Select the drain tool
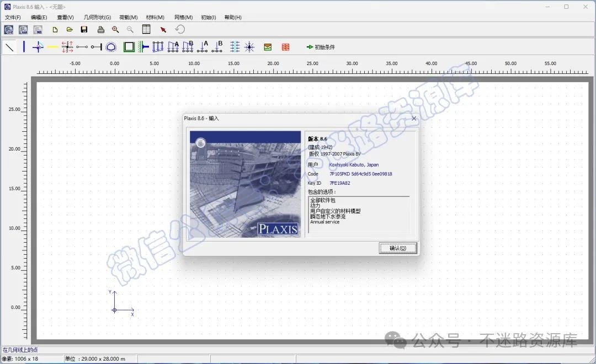Viewport: 596px width, 364px height. pos(235,47)
